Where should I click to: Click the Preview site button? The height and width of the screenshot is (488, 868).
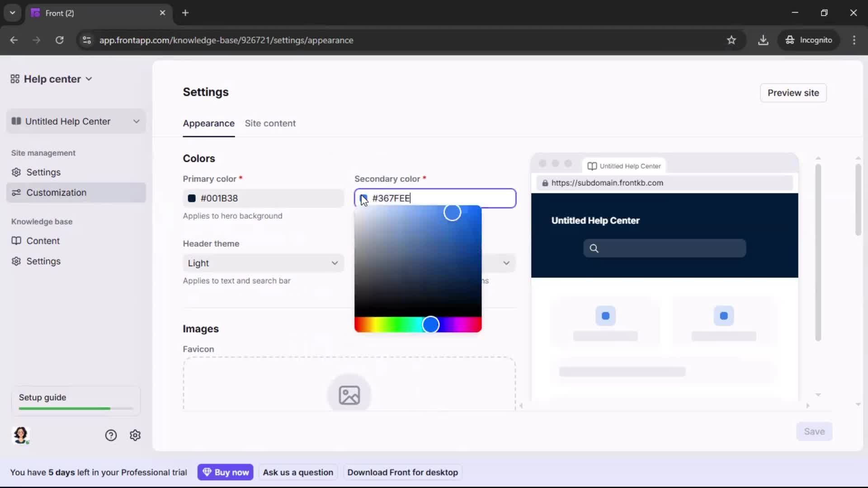click(793, 93)
